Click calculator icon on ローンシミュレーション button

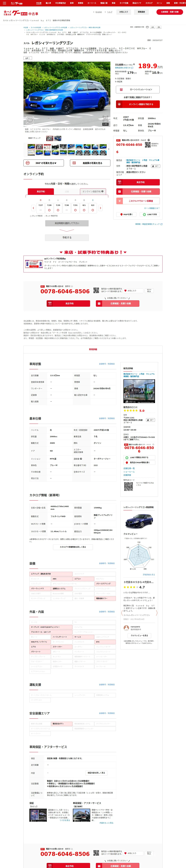tap(122, 90)
